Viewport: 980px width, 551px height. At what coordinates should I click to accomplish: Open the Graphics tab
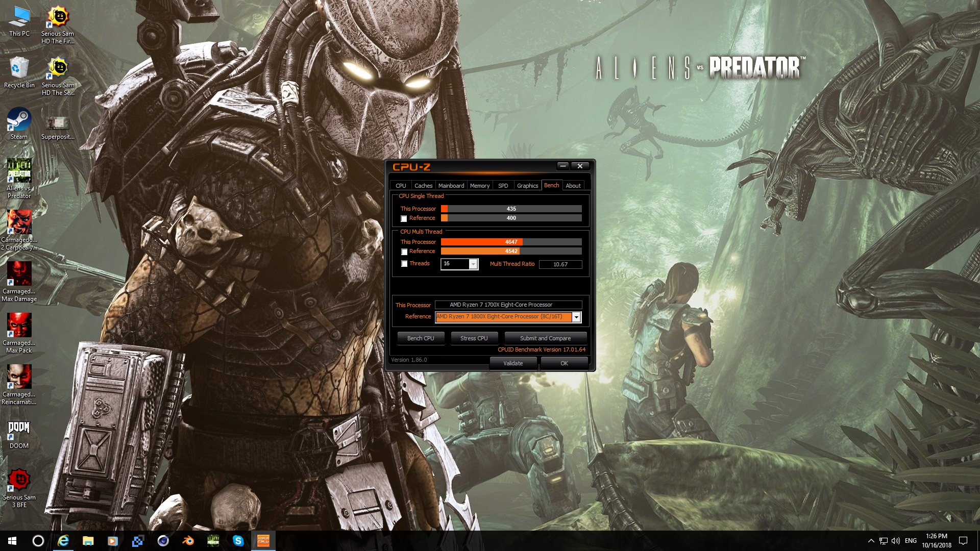pyautogui.click(x=527, y=186)
